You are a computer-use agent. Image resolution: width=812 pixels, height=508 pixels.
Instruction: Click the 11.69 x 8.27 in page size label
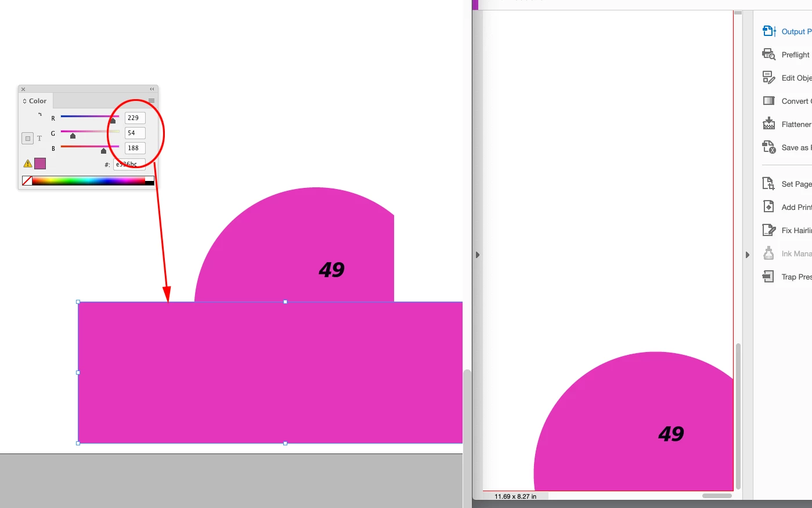pyautogui.click(x=515, y=496)
